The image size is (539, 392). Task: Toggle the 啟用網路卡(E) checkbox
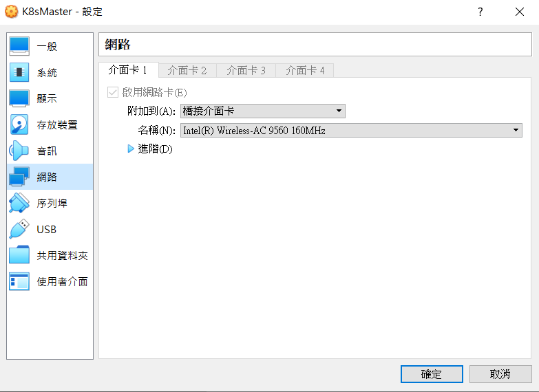coord(113,92)
